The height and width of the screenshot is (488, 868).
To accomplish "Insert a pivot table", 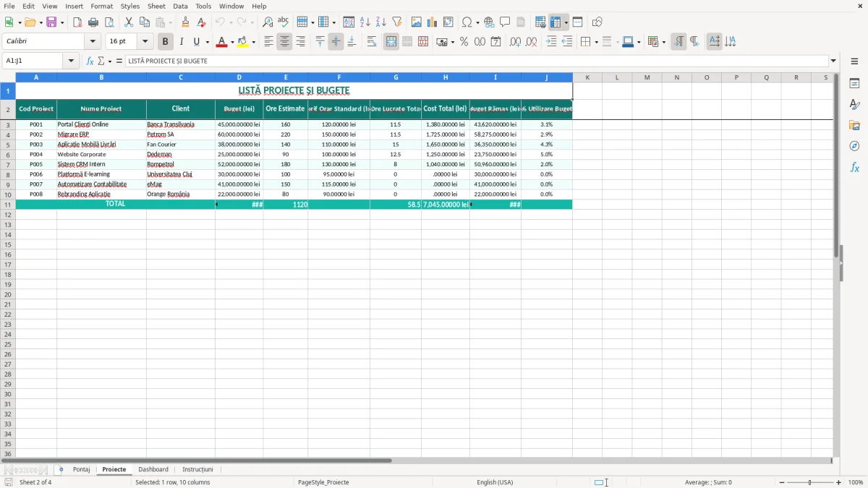I will point(448,22).
